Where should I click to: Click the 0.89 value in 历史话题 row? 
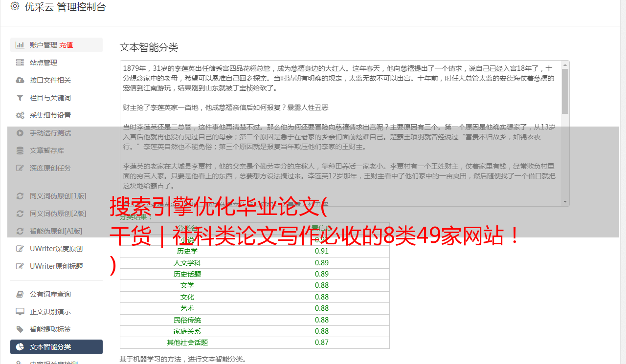pyautogui.click(x=322, y=274)
